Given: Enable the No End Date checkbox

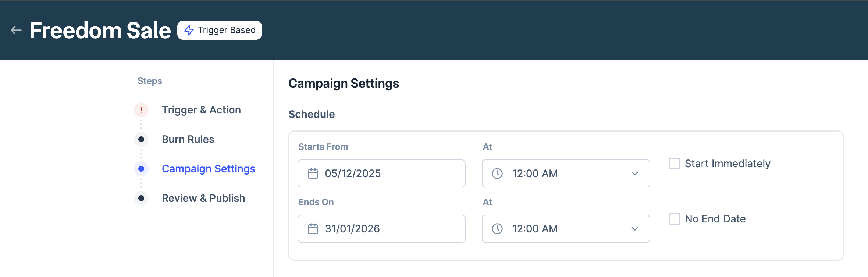Looking at the screenshot, I should (x=674, y=219).
